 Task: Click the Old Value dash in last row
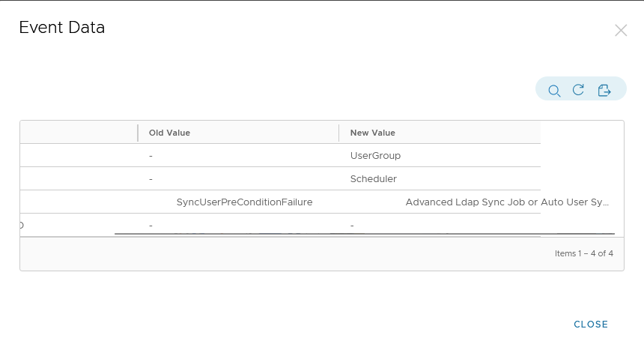coord(151,225)
